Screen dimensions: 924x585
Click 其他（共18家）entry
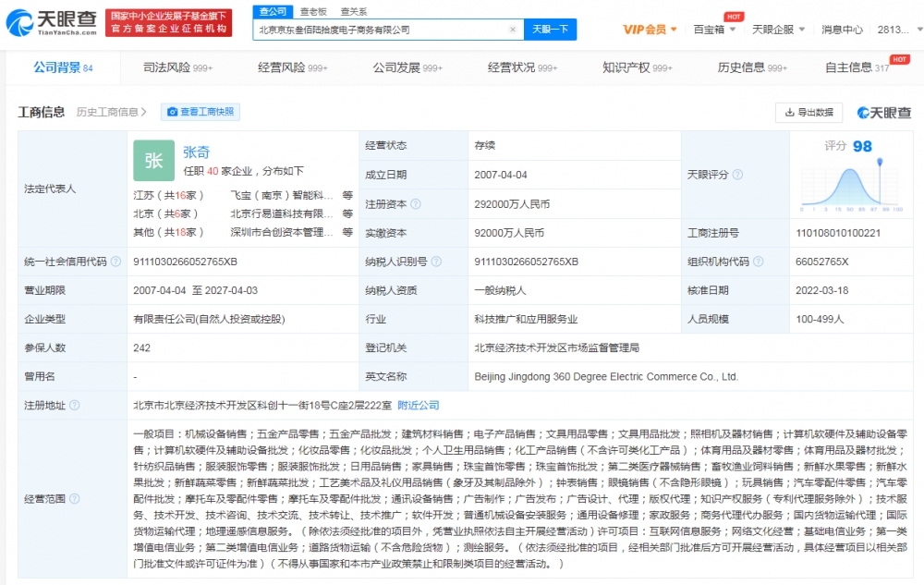(168, 232)
